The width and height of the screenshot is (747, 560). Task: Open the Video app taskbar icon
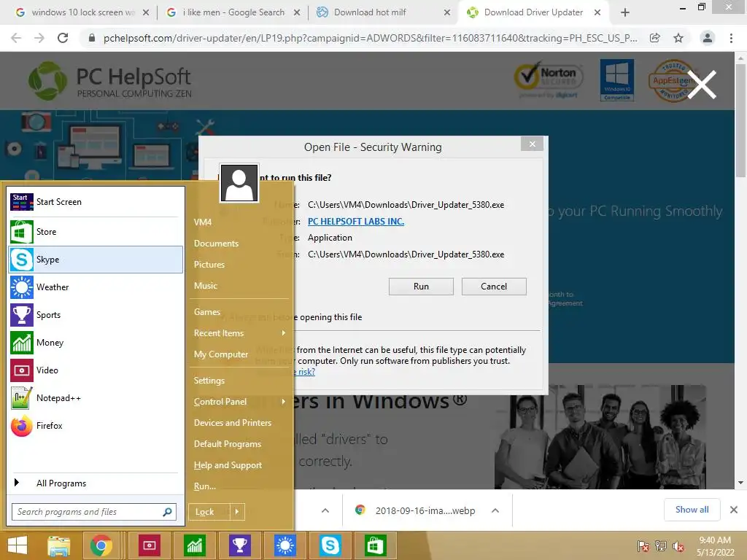coord(149,545)
